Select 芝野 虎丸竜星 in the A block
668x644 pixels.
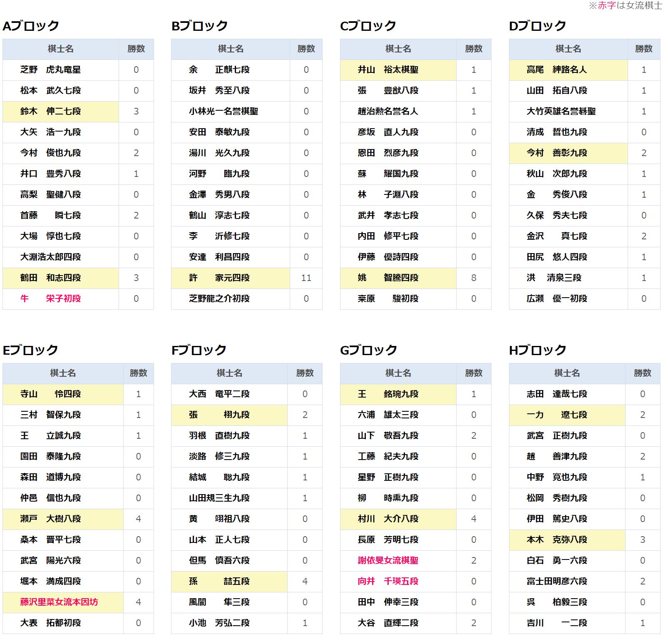tap(50, 70)
